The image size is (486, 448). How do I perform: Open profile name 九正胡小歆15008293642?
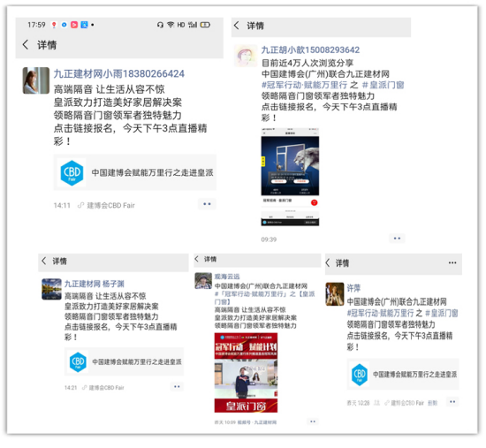[x=310, y=49]
